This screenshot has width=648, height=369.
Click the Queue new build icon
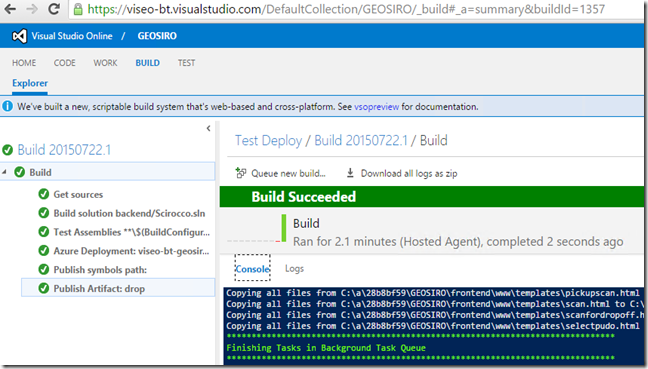[x=241, y=173]
